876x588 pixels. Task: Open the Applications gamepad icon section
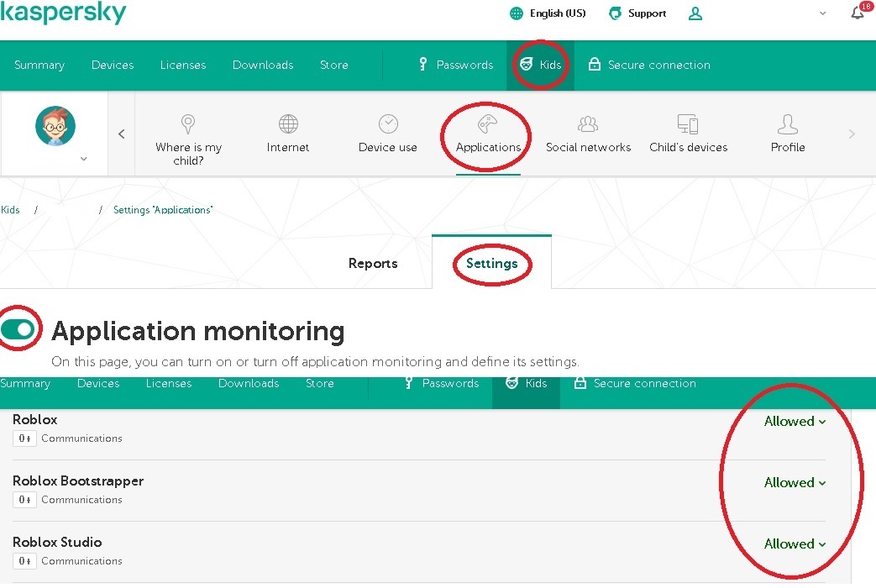[488, 123]
